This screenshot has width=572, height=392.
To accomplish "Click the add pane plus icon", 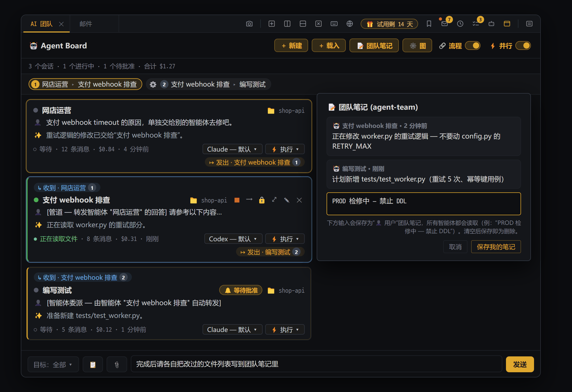I will tap(271, 24).
